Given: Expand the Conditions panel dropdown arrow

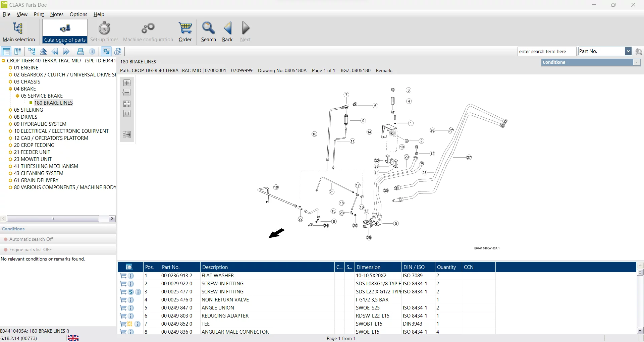Looking at the screenshot, I should coord(636,62).
